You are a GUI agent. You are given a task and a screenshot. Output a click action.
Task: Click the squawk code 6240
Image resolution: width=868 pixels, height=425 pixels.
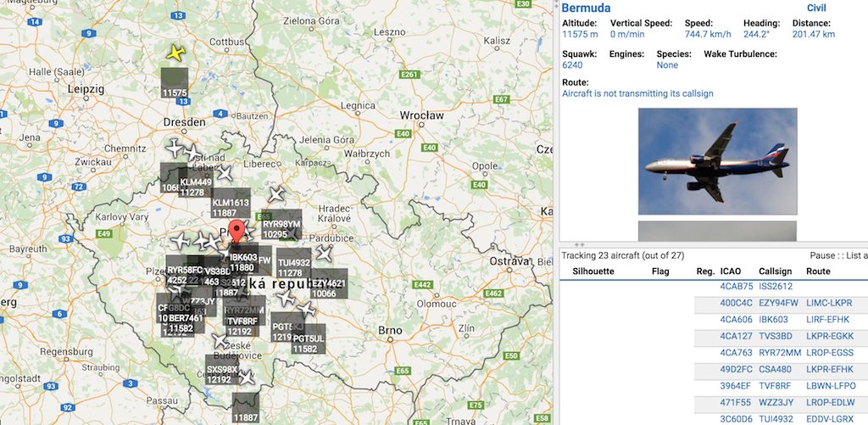(571, 64)
